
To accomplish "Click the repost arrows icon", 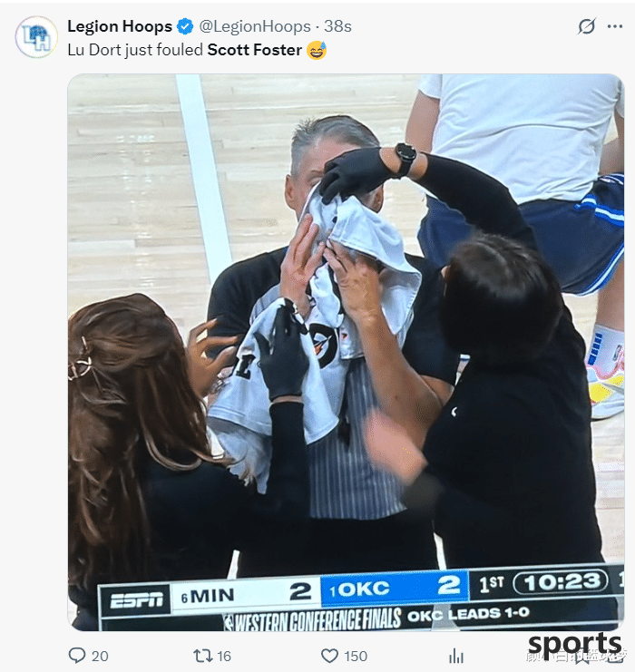I will pos(202,656).
